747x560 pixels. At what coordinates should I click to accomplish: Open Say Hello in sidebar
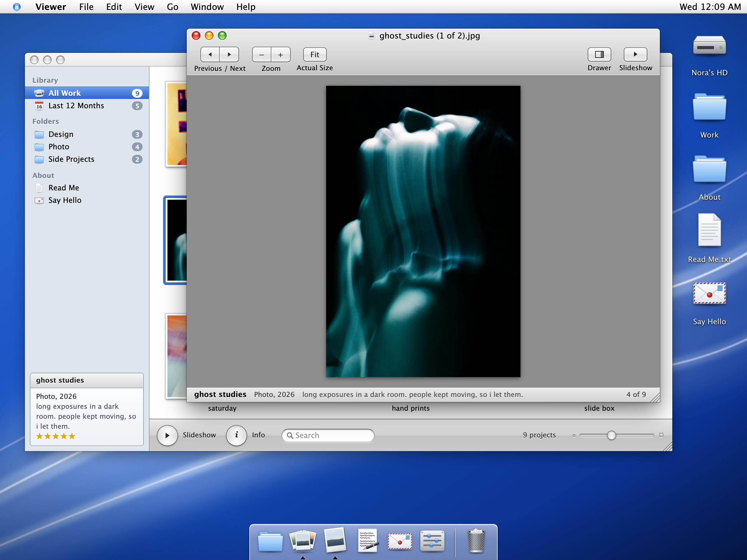87,200
